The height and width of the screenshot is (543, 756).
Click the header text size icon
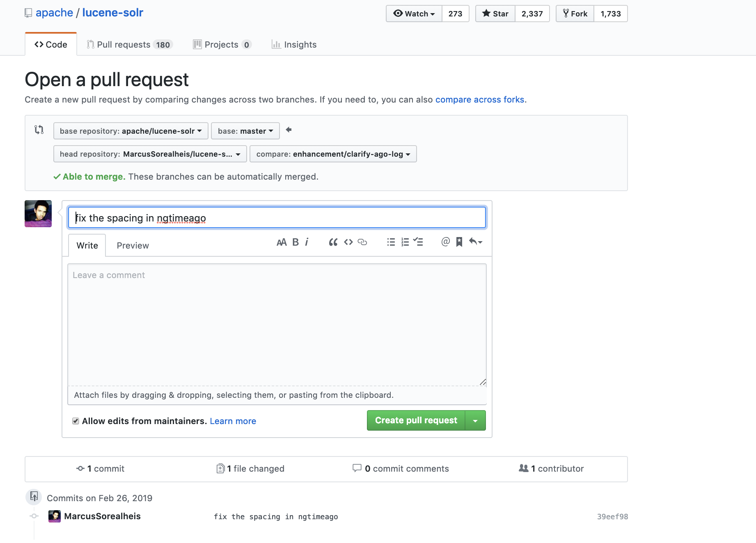pos(282,242)
